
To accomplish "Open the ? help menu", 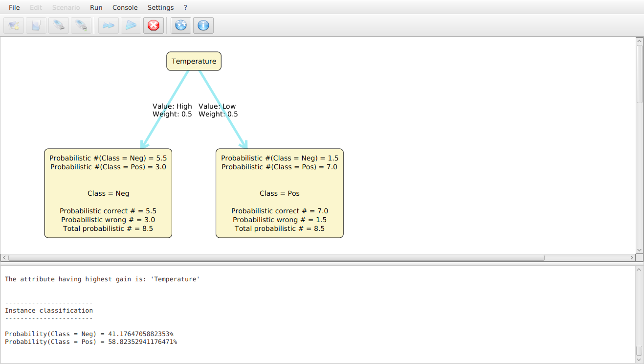I will (x=185, y=7).
